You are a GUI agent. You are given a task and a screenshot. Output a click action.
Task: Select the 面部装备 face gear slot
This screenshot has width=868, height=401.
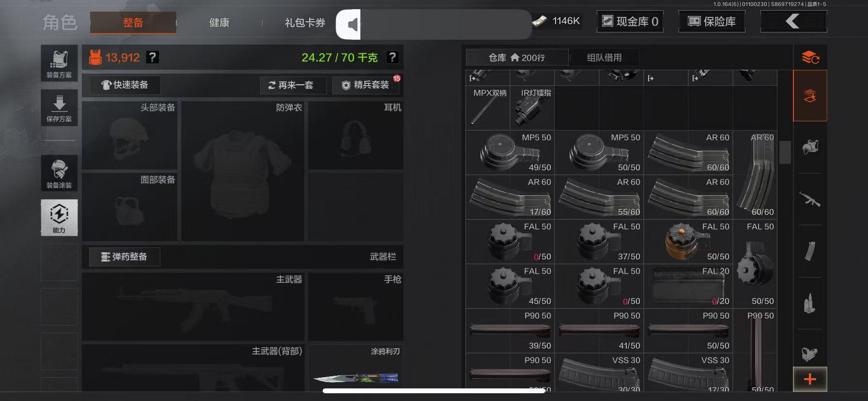[x=129, y=207]
